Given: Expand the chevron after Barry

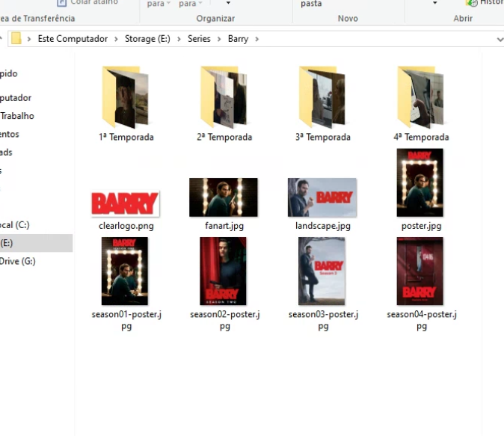Looking at the screenshot, I should point(256,39).
